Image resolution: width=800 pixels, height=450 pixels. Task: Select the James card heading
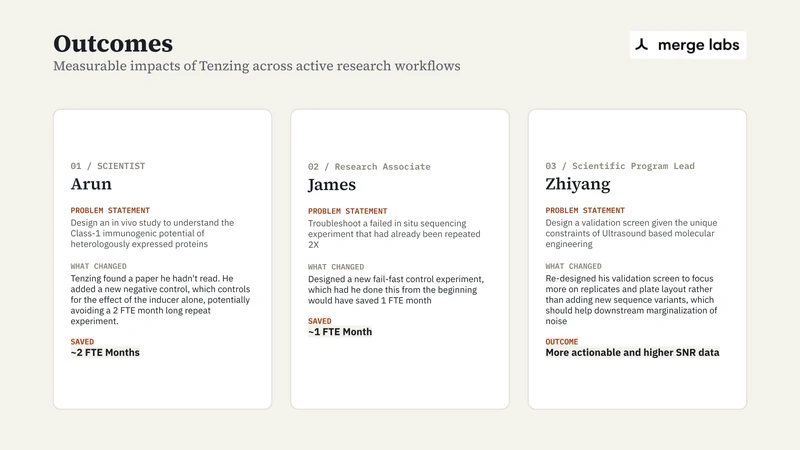(332, 185)
